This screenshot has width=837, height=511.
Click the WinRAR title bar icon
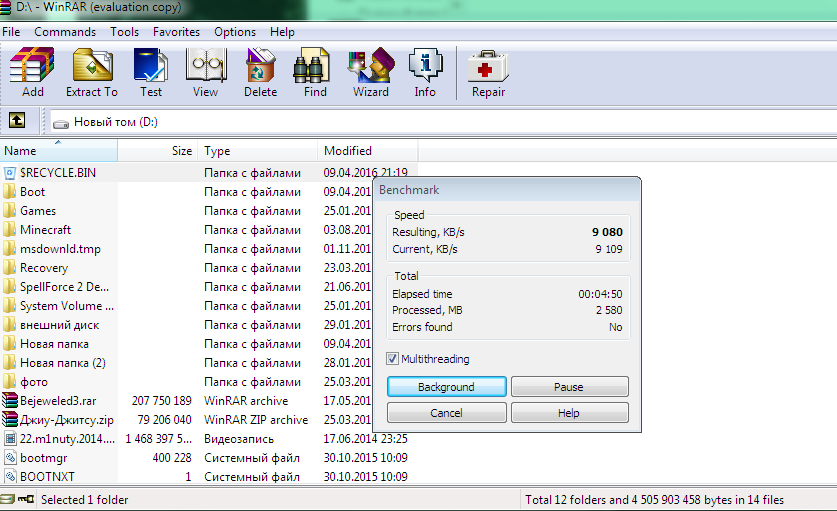click(5, 7)
